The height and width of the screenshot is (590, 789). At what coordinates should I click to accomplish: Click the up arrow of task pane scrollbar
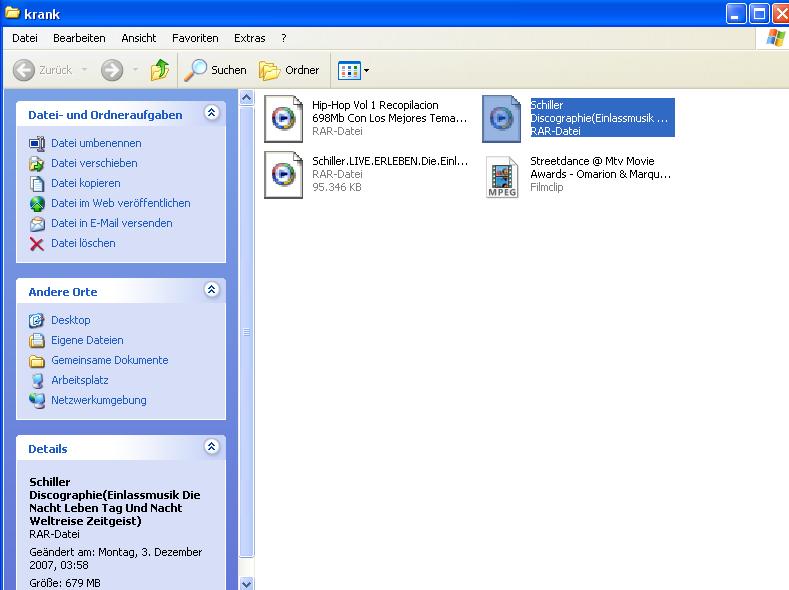click(247, 97)
